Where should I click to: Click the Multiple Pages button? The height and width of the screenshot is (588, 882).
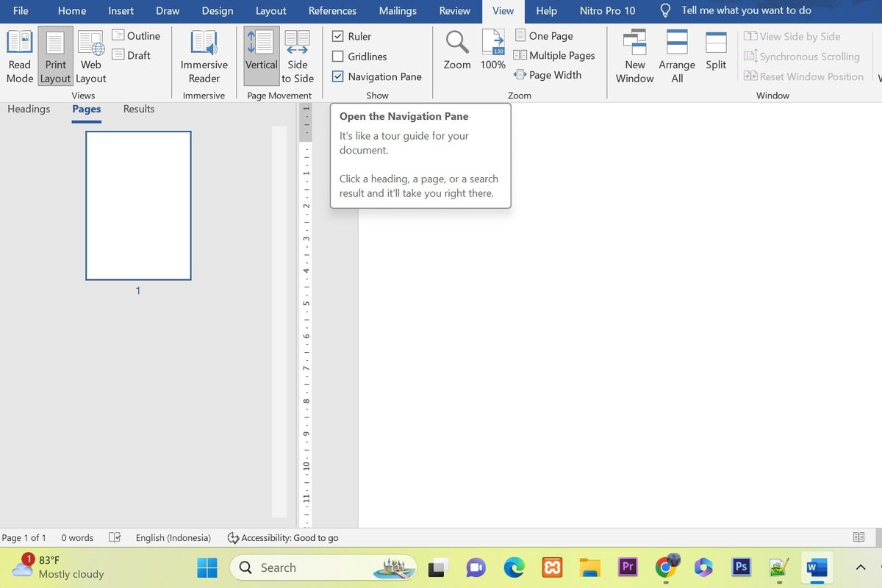click(554, 55)
